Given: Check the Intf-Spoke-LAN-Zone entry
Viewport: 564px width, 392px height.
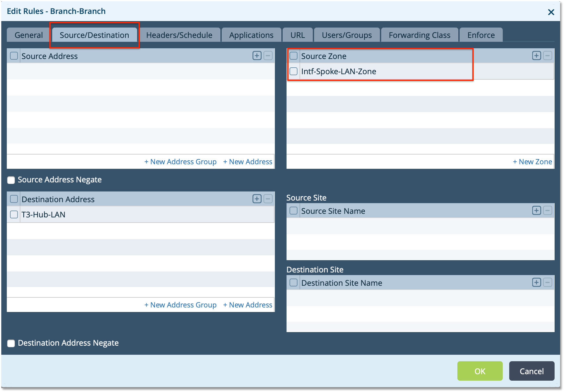Looking at the screenshot, I should (x=293, y=71).
